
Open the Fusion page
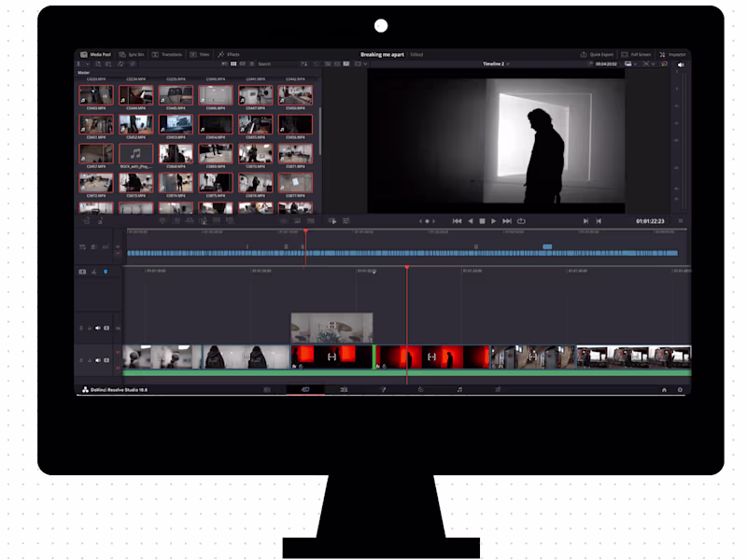click(381, 390)
